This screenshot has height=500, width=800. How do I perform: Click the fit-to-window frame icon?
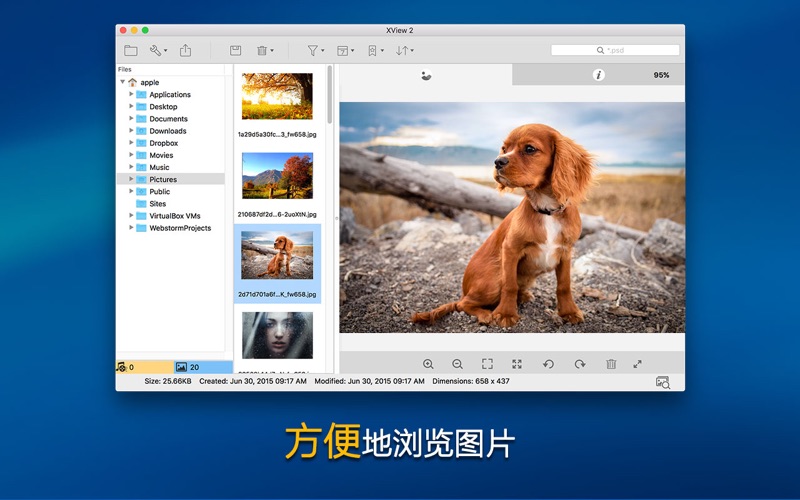coord(487,364)
